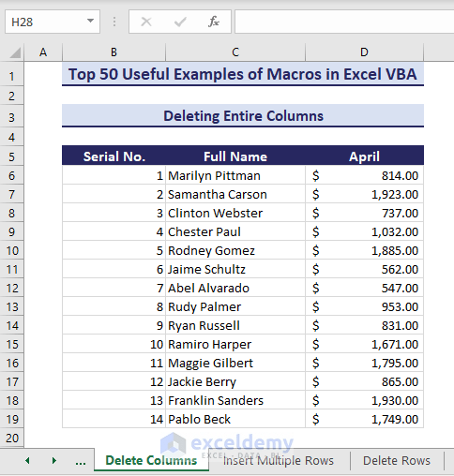Click the title 'Top 50 Useful Examples of Macros' cell
Screen dimensions: 454x476
[x=243, y=74]
